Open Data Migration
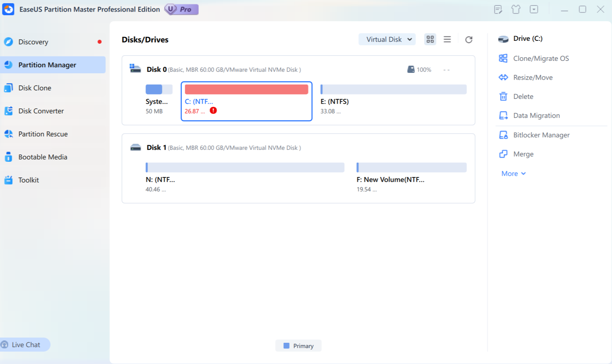 point(536,116)
